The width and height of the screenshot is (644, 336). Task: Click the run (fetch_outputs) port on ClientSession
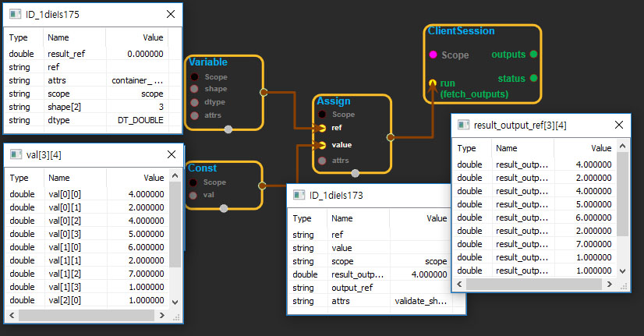tap(433, 83)
